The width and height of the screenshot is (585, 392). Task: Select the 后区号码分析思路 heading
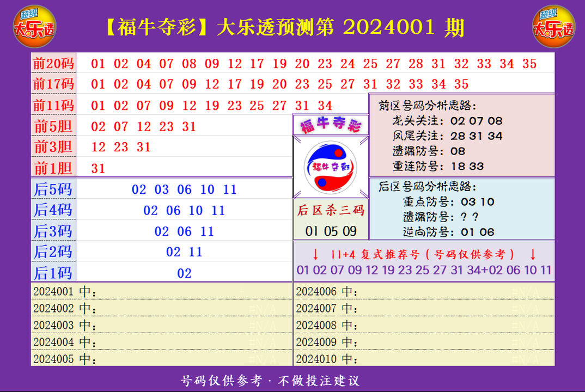coord(428,187)
